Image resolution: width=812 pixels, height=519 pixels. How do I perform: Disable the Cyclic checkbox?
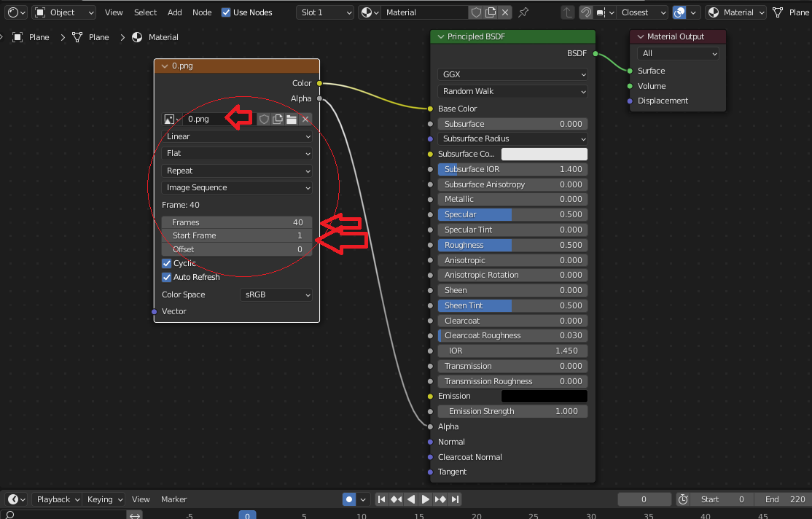pos(167,263)
